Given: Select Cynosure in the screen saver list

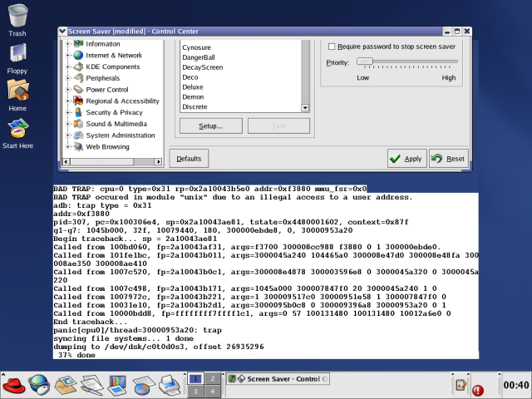Looking at the screenshot, I should tap(196, 47).
